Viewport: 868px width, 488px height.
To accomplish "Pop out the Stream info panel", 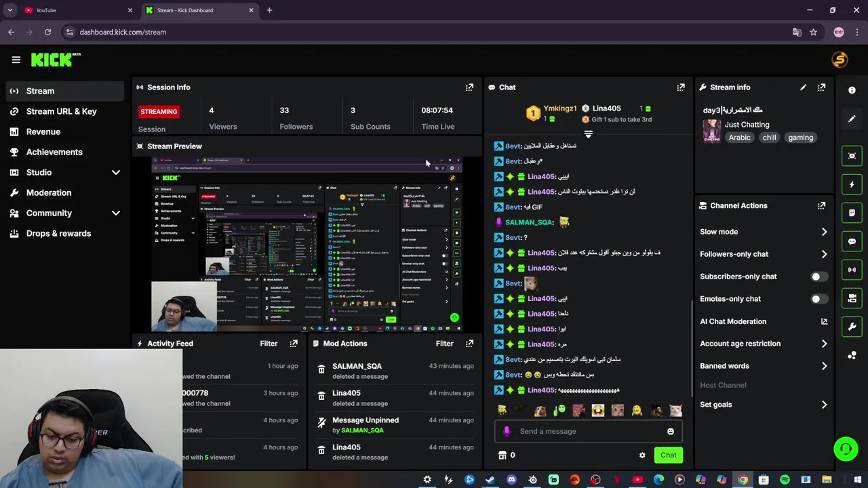I will point(821,87).
